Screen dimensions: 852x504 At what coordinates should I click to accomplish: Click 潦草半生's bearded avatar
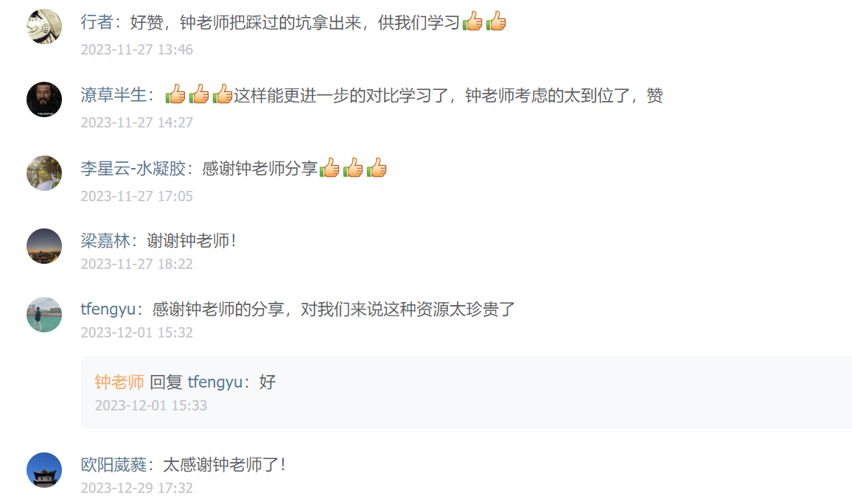click(44, 99)
